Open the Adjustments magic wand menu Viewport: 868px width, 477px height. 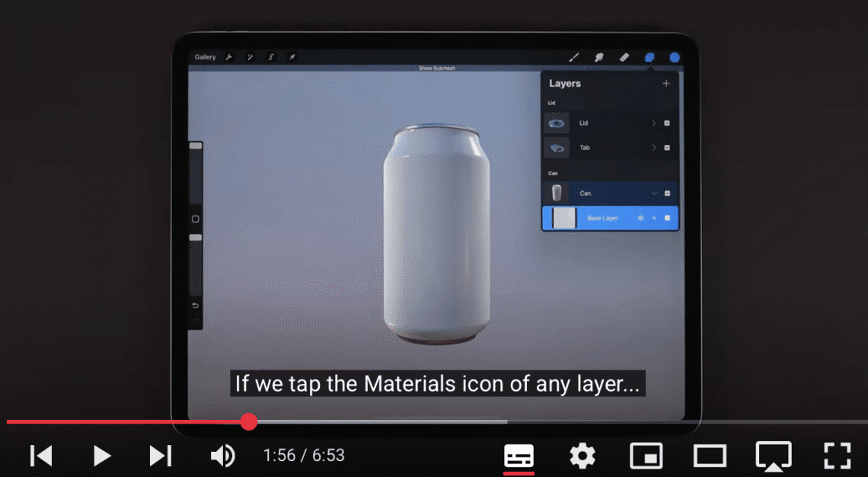[x=251, y=57]
